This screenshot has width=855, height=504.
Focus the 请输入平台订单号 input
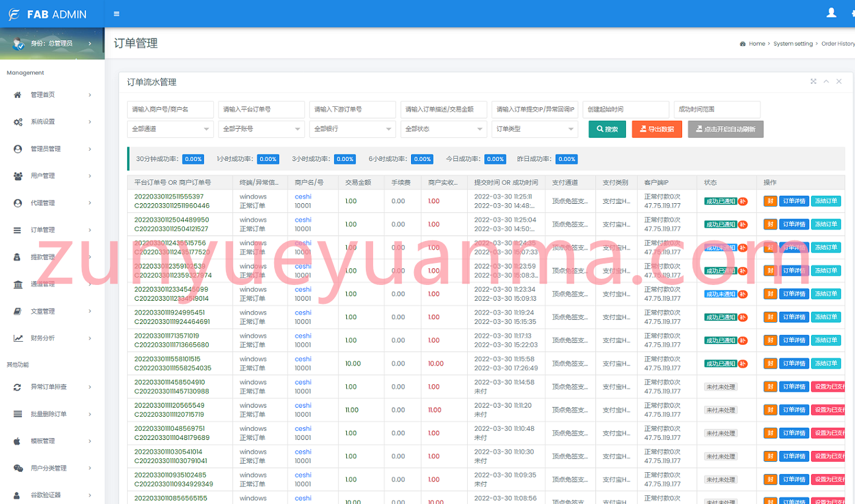tap(261, 110)
